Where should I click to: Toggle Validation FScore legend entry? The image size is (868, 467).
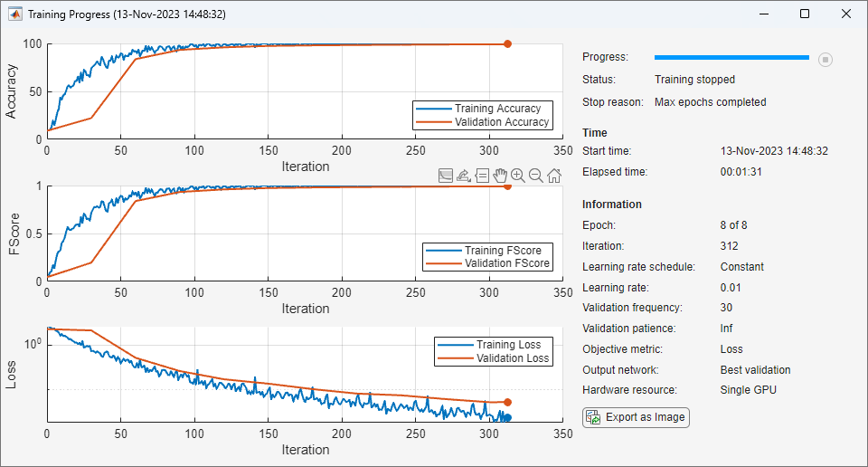[487, 263]
